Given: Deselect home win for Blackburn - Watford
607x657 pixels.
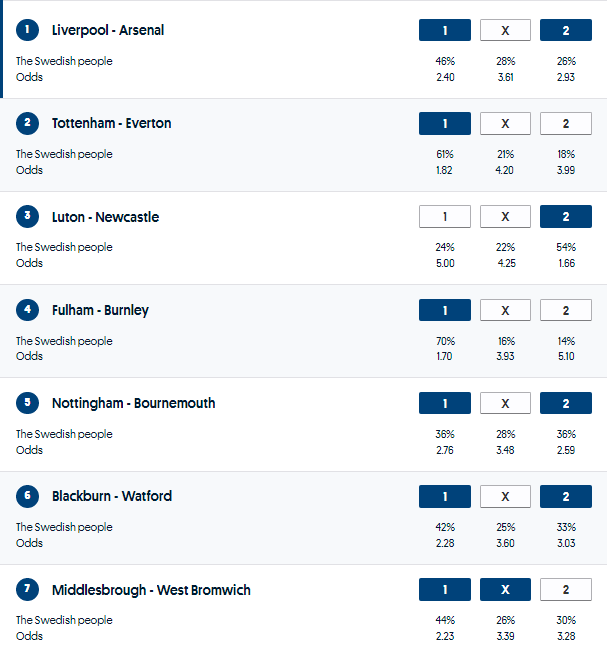Looking at the screenshot, I should 444,496.
